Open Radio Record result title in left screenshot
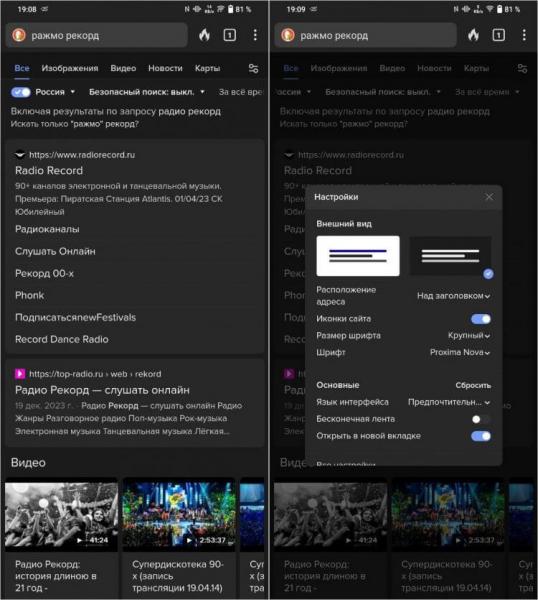The width and height of the screenshot is (538, 600). (49, 171)
